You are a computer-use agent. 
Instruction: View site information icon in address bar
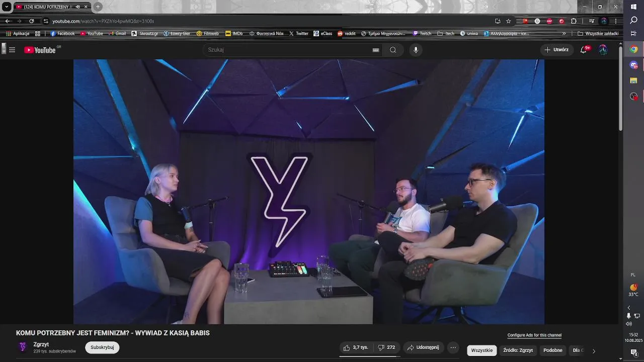46,21
